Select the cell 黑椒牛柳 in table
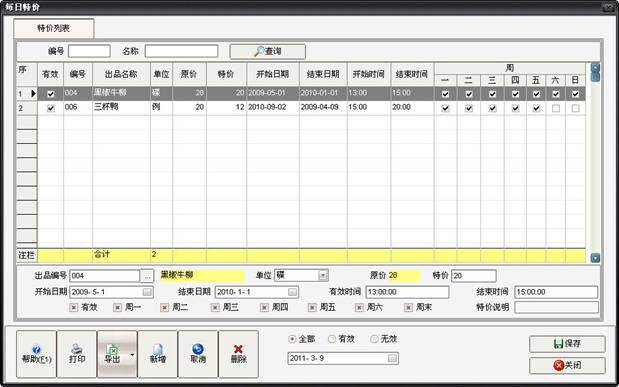This screenshot has width=619, height=387. (121, 94)
